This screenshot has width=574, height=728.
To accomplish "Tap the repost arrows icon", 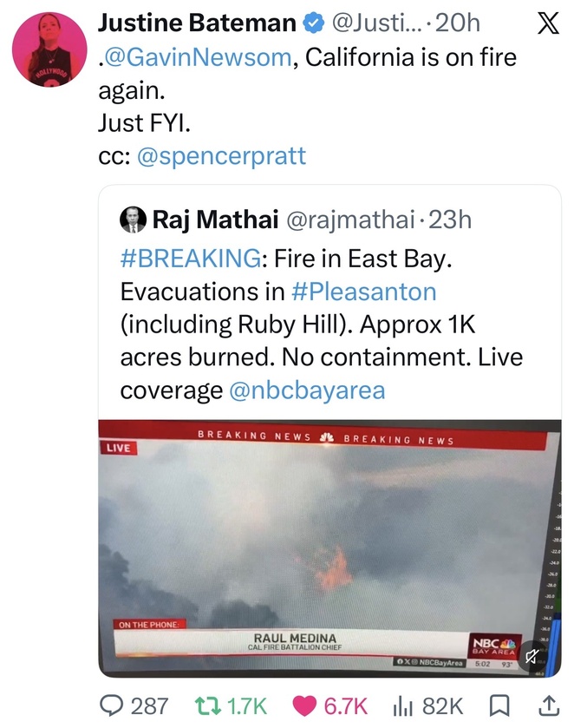I will point(207,705).
